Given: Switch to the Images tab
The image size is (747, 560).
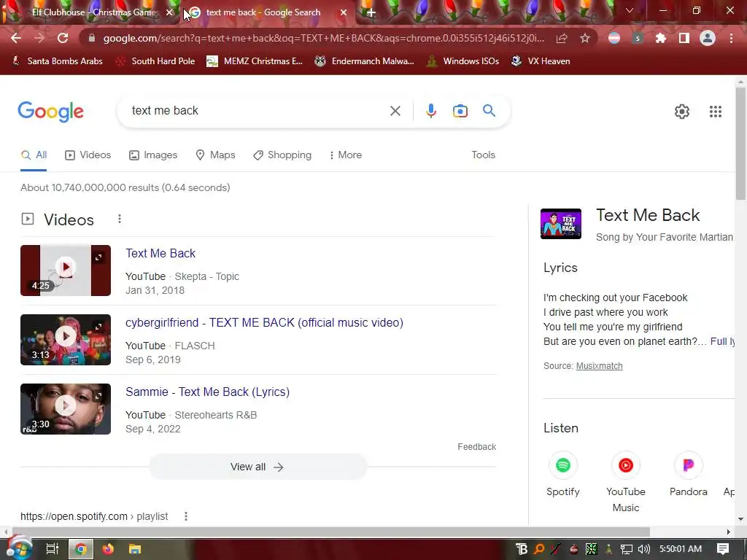Looking at the screenshot, I should (x=153, y=155).
